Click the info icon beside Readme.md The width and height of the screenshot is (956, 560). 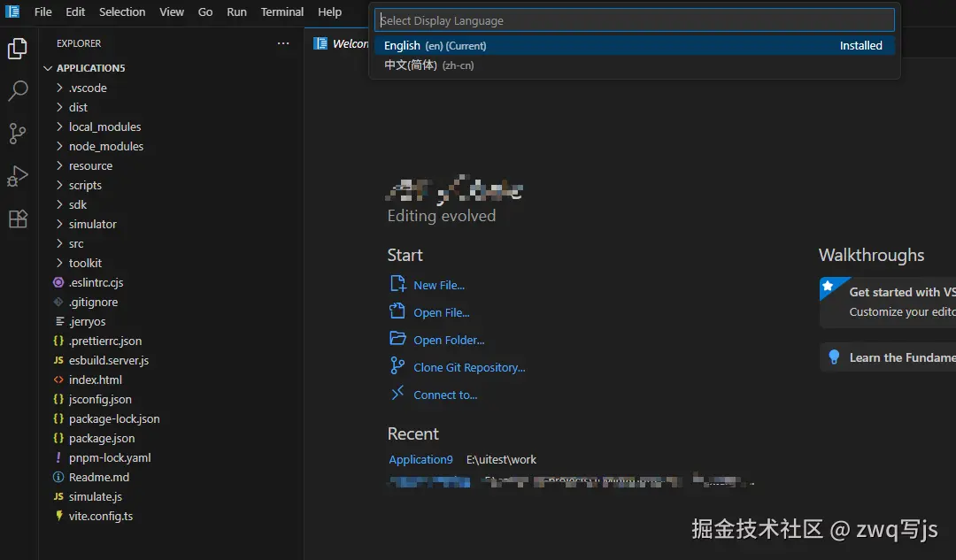pos(58,477)
